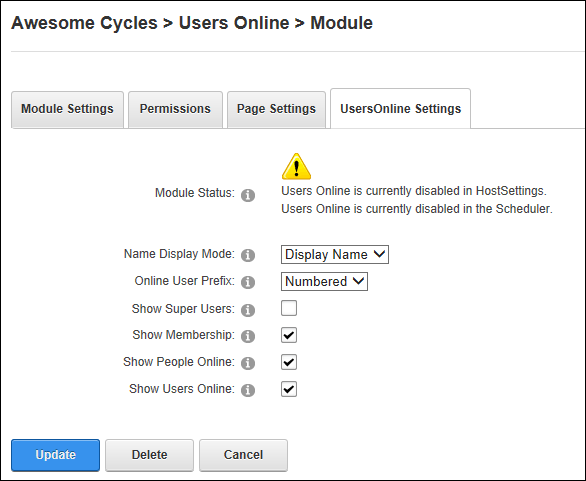Select the UsersOnline Settings tab

pos(401,109)
